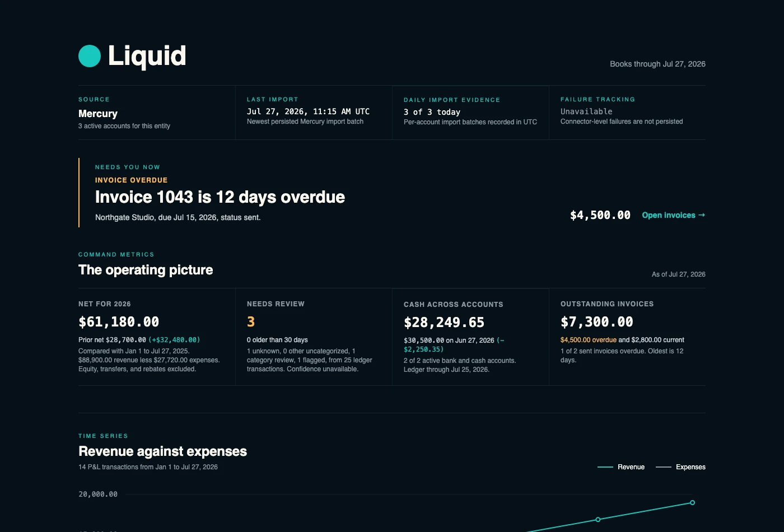
Task: Click the $7,300.00 outstanding invoices value
Action: coord(597,322)
